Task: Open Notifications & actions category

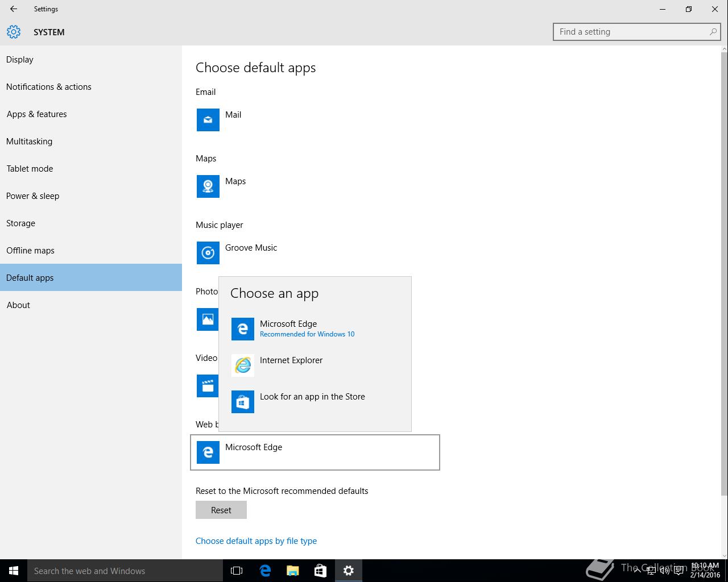Action: (x=91, y=87)
